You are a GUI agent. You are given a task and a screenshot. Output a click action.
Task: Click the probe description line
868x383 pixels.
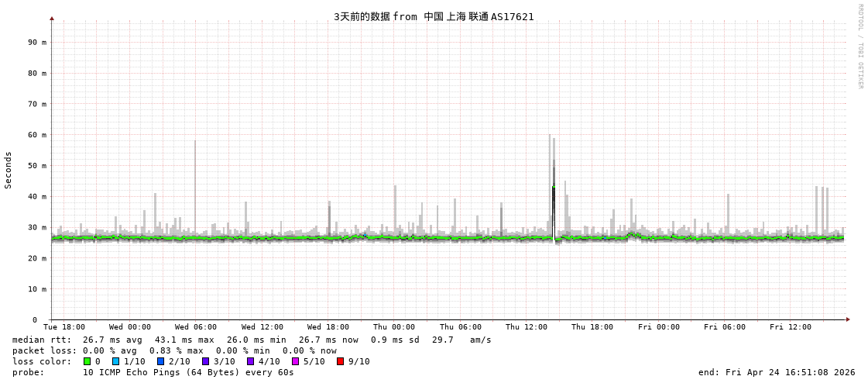(x=153, y=372)
